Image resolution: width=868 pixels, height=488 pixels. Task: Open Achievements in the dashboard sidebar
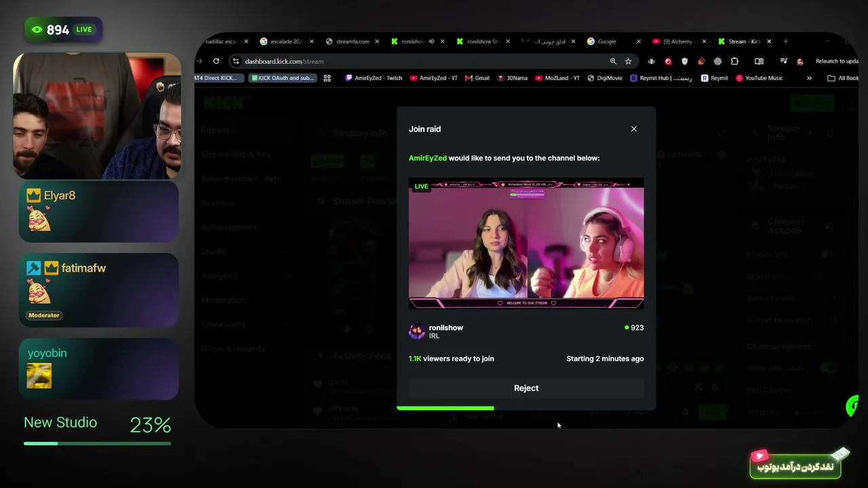click(229, 227)
